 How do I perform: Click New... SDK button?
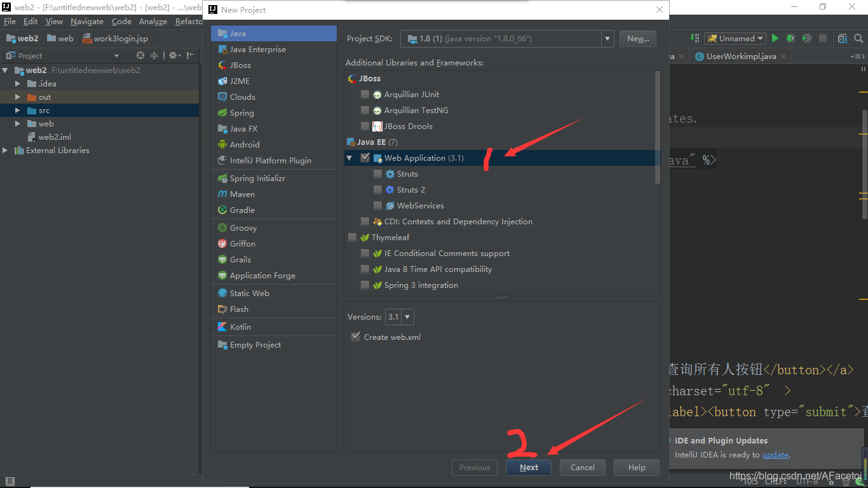coord(638,39)
